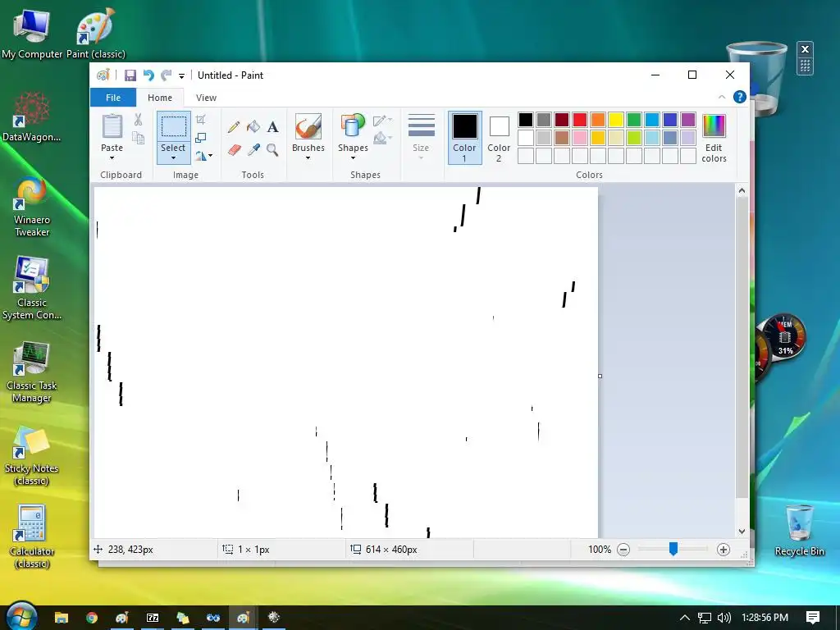
Task: Click the Redo arrow in title bar
Action: tap(167, 75)
